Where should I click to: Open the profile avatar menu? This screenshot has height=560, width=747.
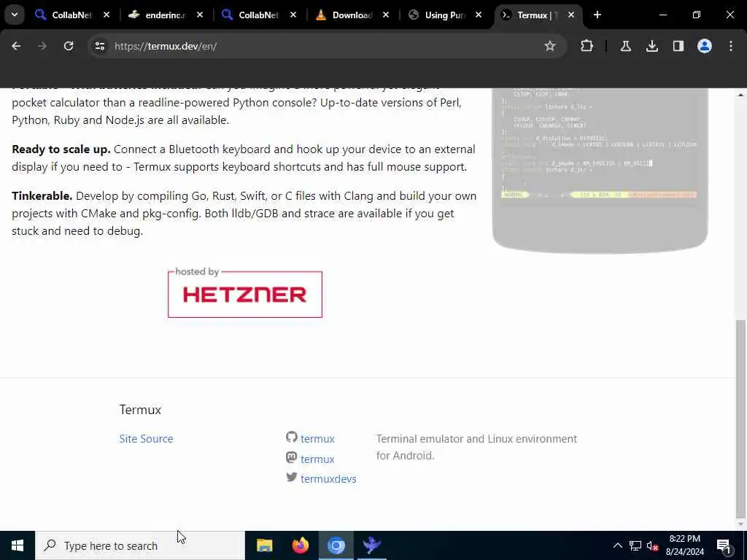pos(705,46)
